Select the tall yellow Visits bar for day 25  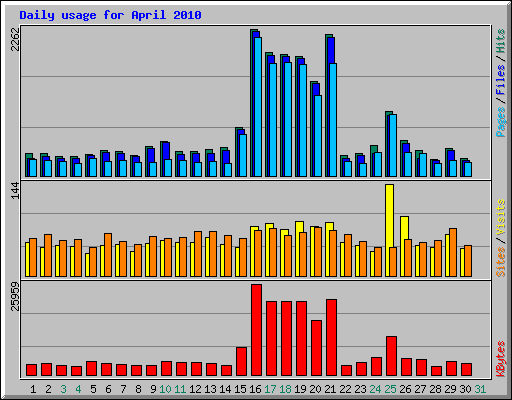click(389, 216)
